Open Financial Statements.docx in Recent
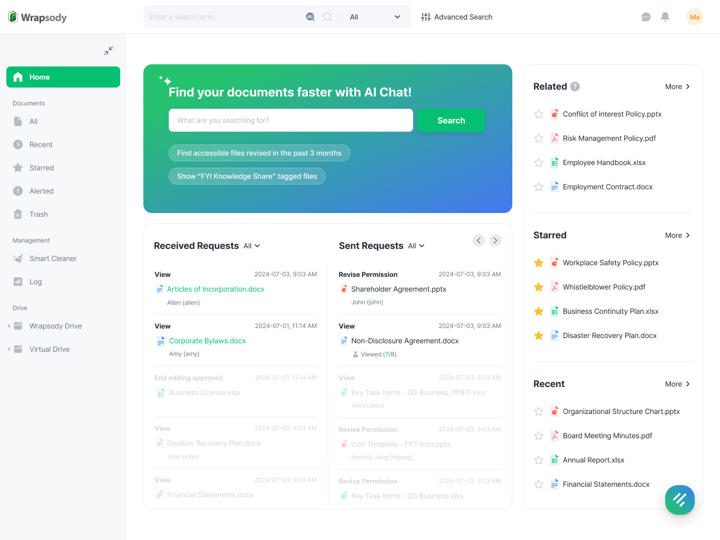The height and width of the screenshot is (540, 720). click(x=606, y=484)
